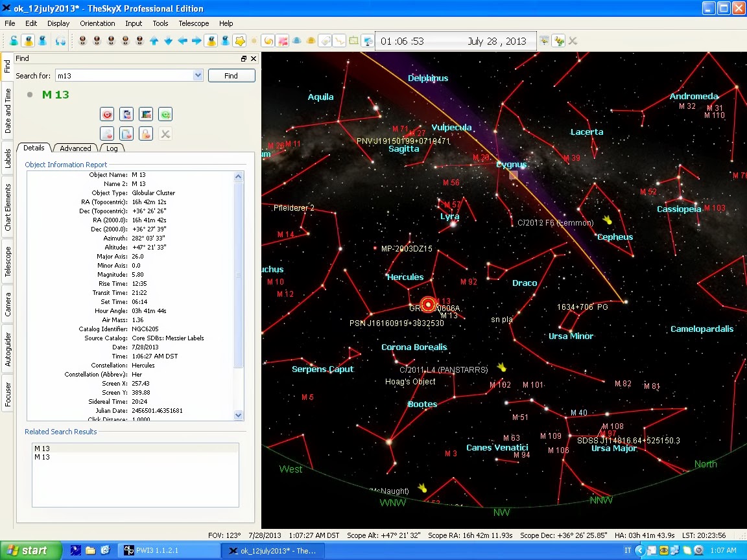Viewport: 747px width, 560px height.
Task: Expand the Search for dropdown arrow
Action: tap(198, 76)
